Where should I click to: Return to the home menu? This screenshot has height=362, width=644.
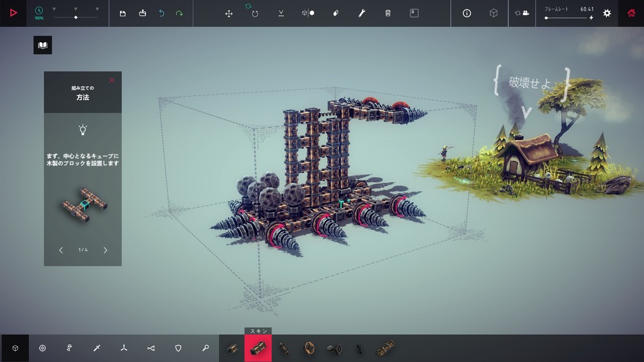point(631,13)
